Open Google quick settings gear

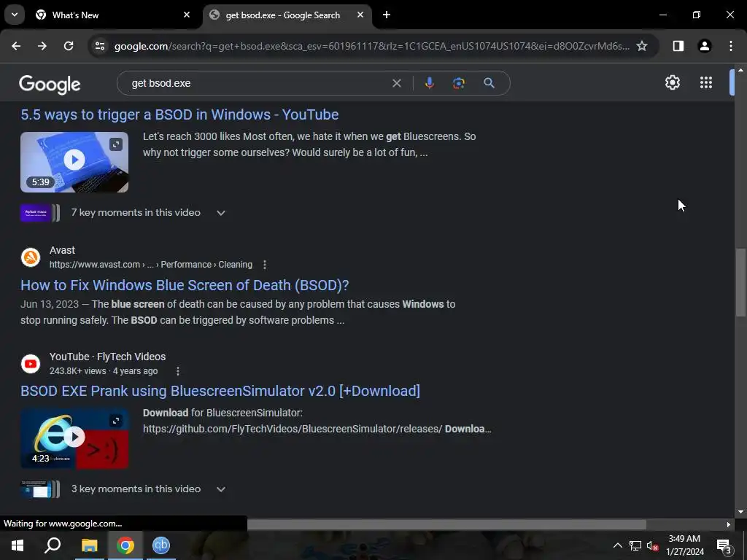[x=672, y=82]
